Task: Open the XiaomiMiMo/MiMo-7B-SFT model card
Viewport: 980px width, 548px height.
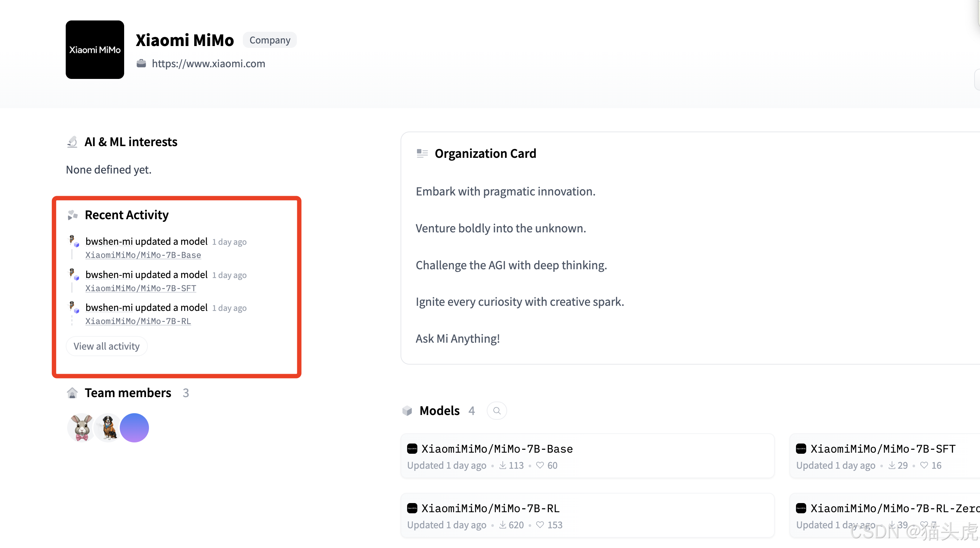Action: click(883, 449)
